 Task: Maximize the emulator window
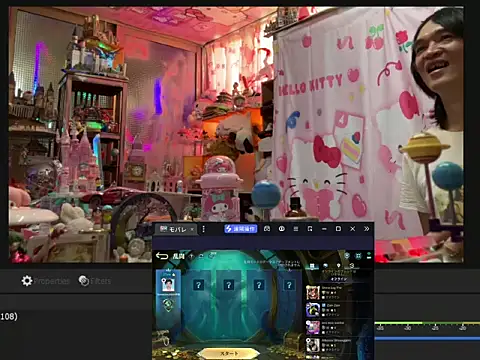pyautogui.click(x=338, y=229)
